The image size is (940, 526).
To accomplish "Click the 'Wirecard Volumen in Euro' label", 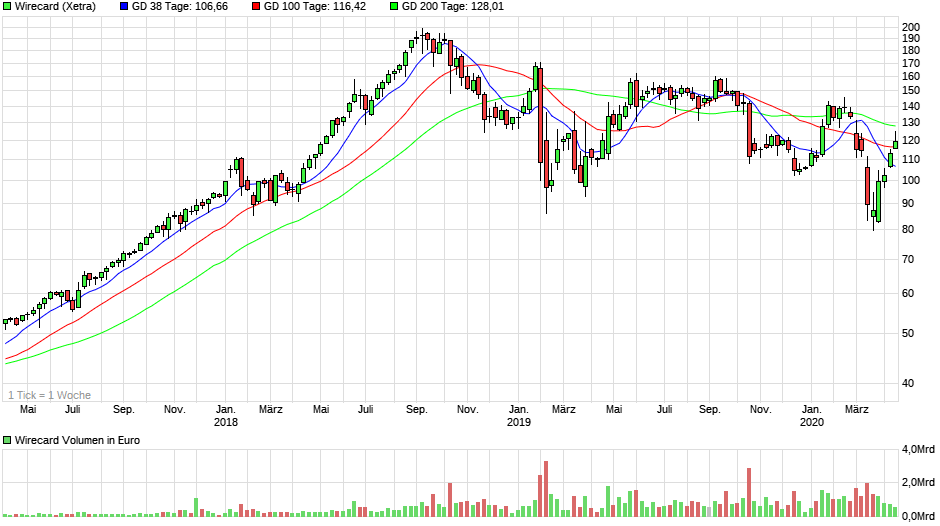I will [77, 440].
